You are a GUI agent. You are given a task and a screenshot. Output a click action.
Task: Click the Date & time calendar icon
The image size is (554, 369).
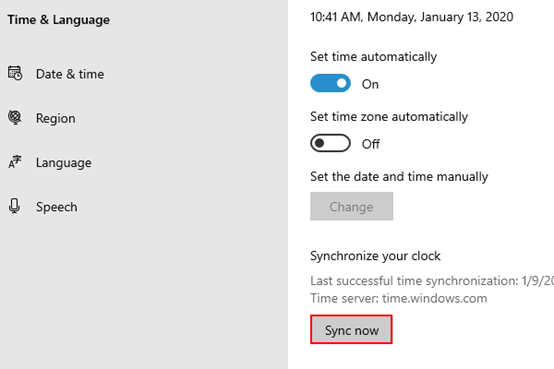click(15, 73)
